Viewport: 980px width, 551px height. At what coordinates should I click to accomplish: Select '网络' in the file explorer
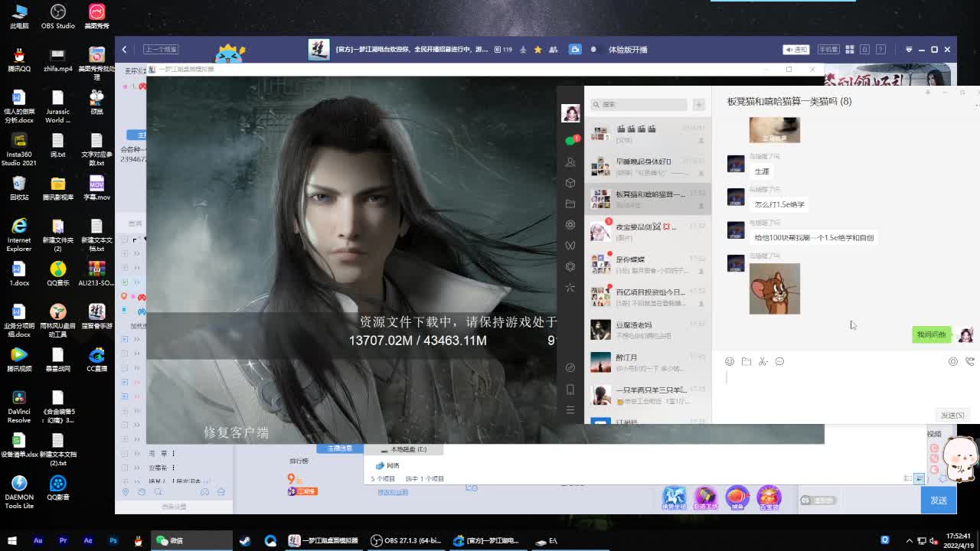point(387,465)
